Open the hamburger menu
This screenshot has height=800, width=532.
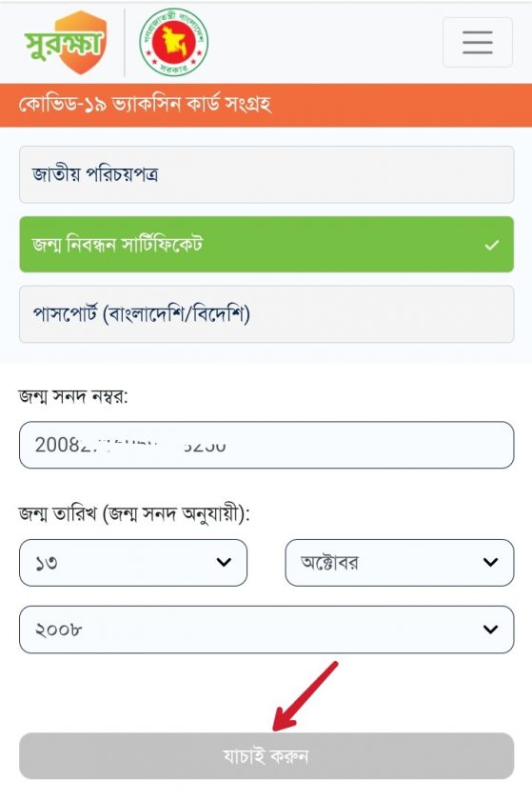coord(478,42)
